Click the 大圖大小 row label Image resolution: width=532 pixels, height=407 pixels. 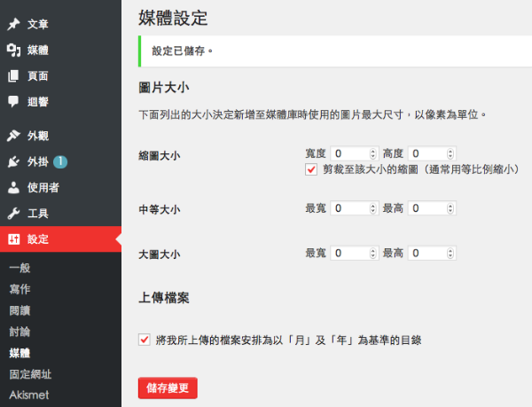point(159,254)
